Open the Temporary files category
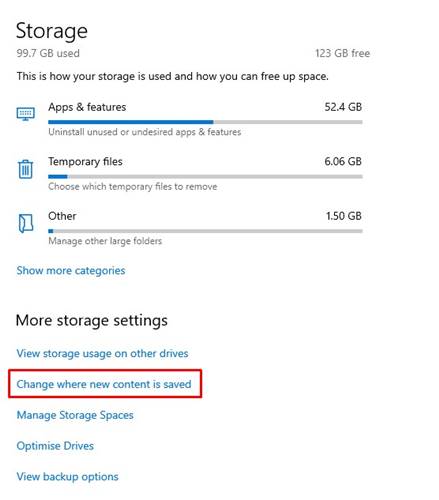Image resolution: width=439 pixels, height=500 pixels. (x=189, y=173)
